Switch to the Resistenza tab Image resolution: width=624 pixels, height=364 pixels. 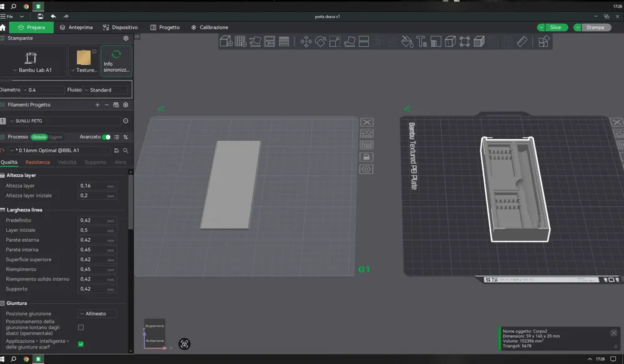[37, 162]
